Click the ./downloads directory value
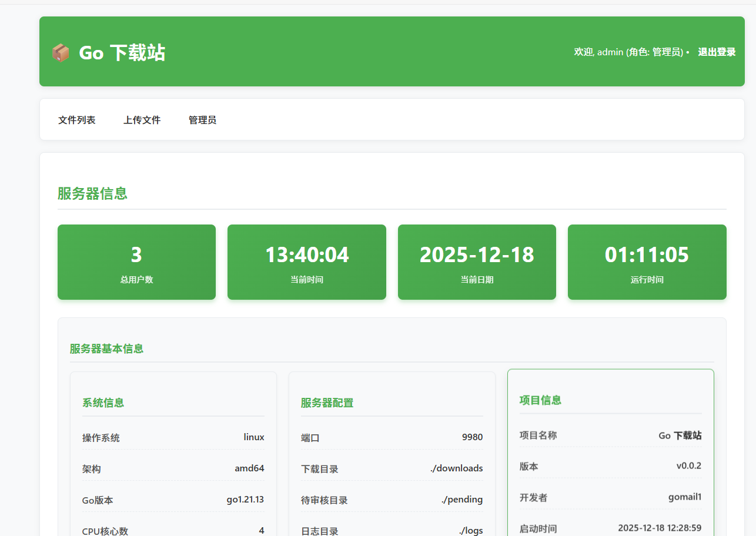 tap(456, 468)
